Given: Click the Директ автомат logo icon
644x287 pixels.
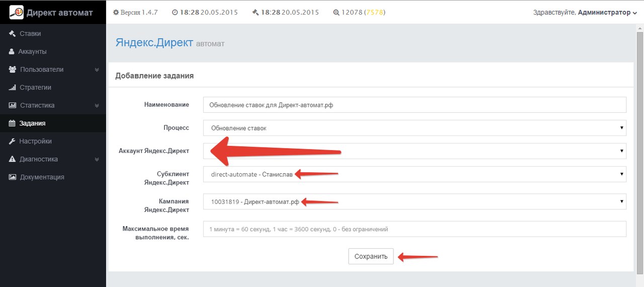Looking at the screenshot, I should coord(17,13).
